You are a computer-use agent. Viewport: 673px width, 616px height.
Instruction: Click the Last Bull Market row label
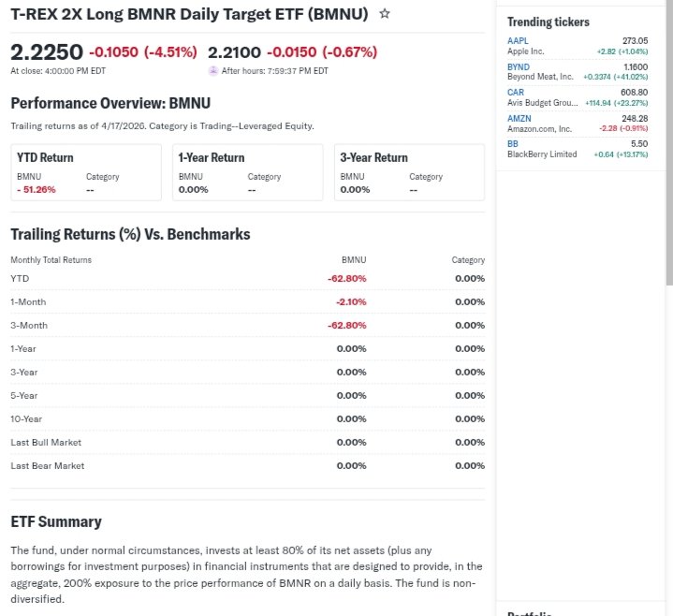click(47, 442)
